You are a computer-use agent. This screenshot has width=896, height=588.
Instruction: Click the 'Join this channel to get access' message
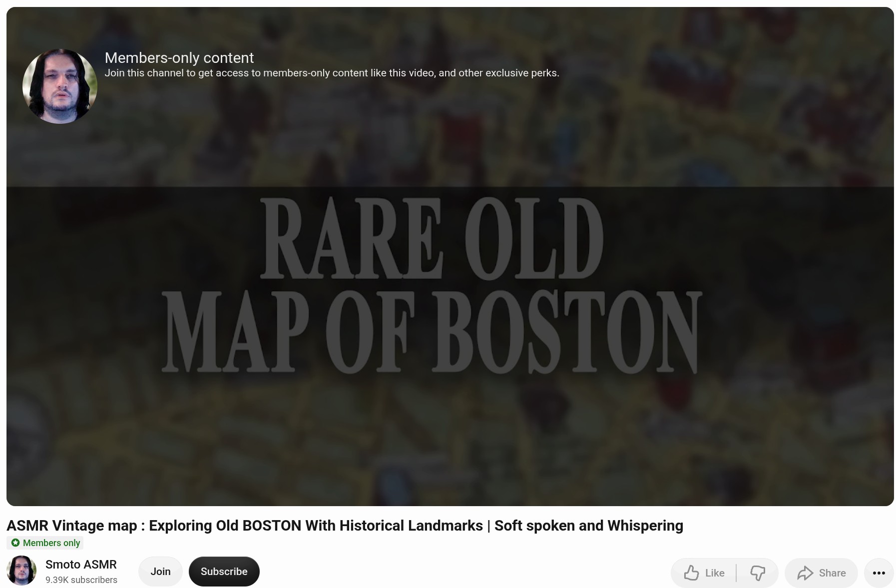click(332, 73)
